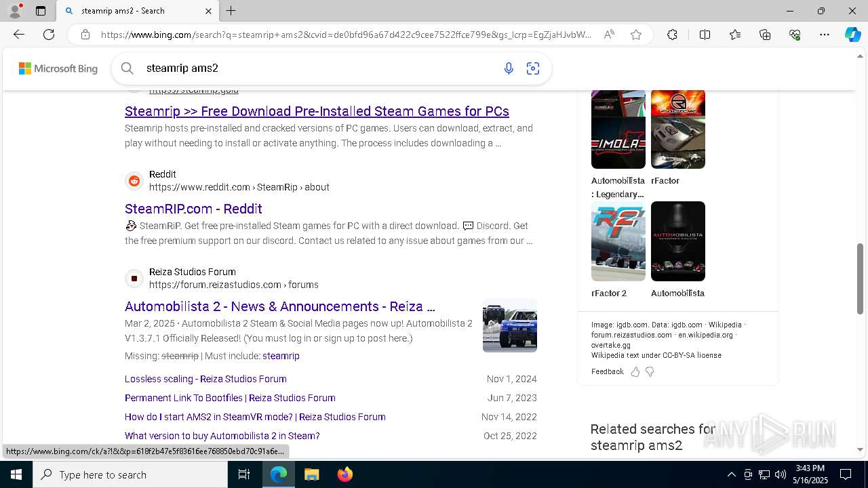The image size is (868, 488).
Task: Open visual search camera icon
Action: click(533, 68)
